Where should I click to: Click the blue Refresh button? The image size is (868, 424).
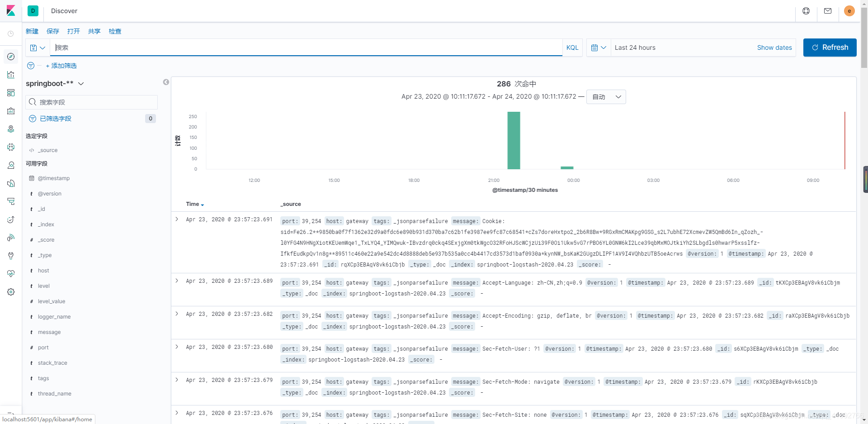(x=830, y=48)
